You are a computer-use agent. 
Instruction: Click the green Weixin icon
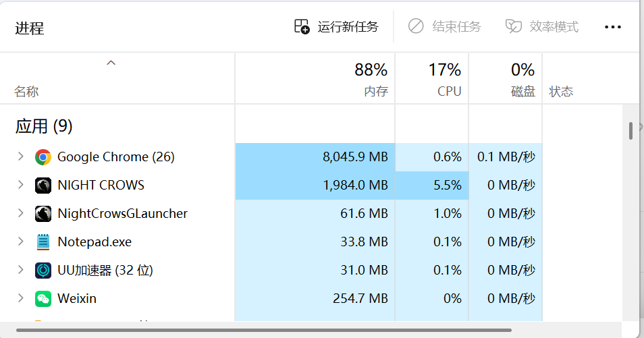click(43, 299)
